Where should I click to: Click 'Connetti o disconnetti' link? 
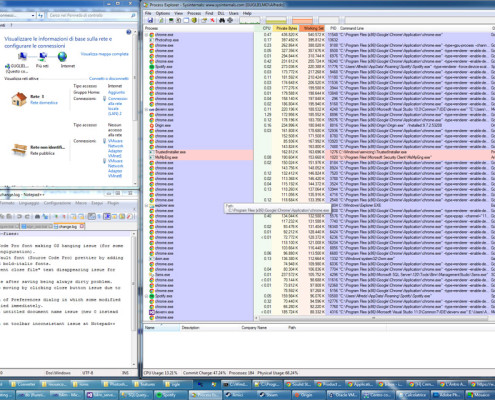[x=109, y=79]
